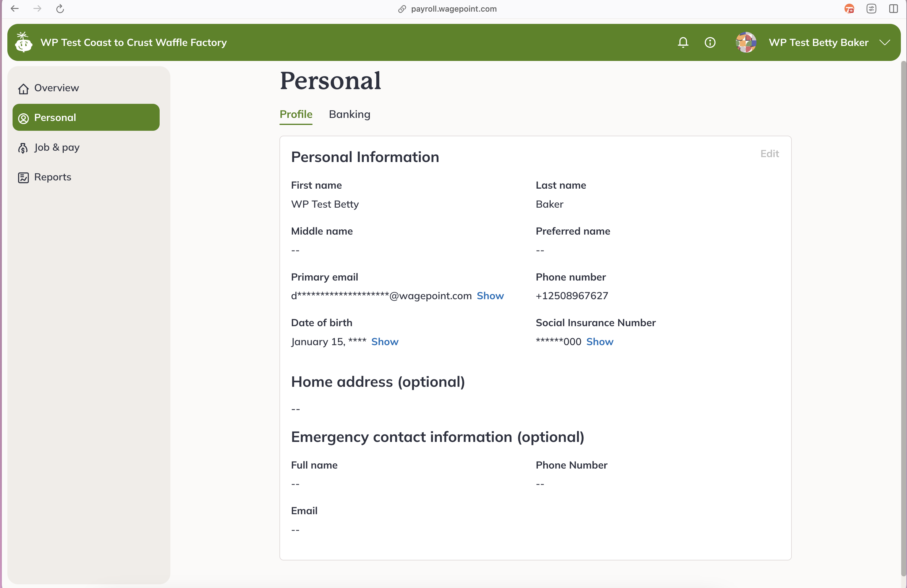Go back with browser arrow
This screenshot has height=588, width=907.
(x=14, y=9)
